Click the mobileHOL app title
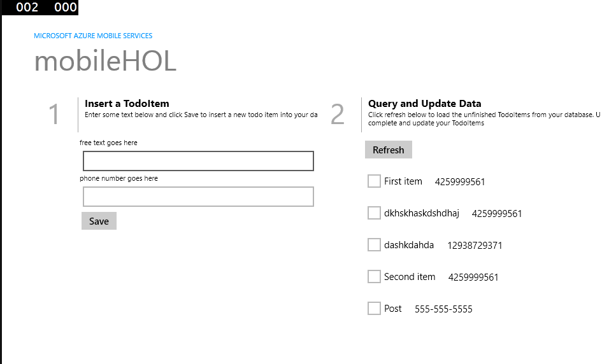The height and width of the screenshot is (364, 602). 105,61
